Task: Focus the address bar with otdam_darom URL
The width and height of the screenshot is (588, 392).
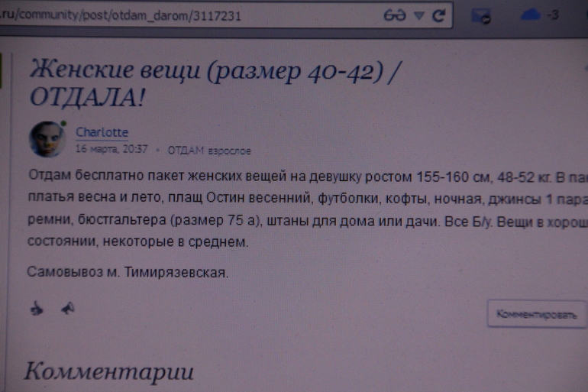Action: click(191, 15)
